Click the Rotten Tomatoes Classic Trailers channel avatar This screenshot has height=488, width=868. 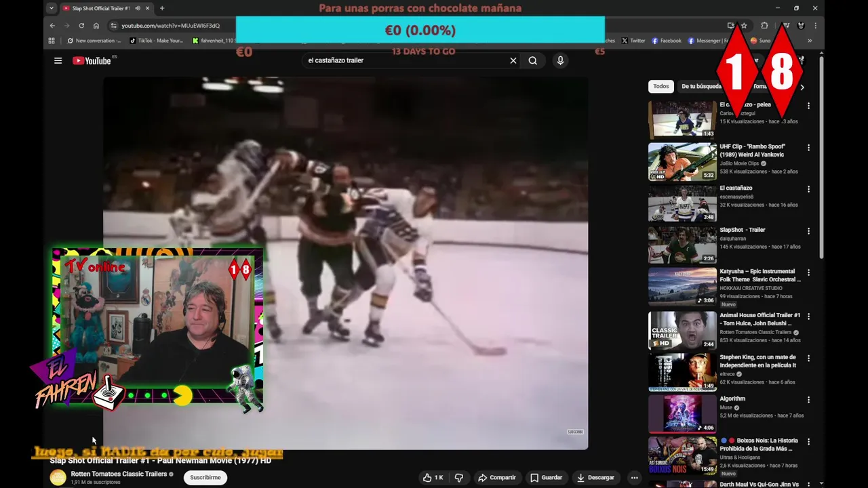58,477
